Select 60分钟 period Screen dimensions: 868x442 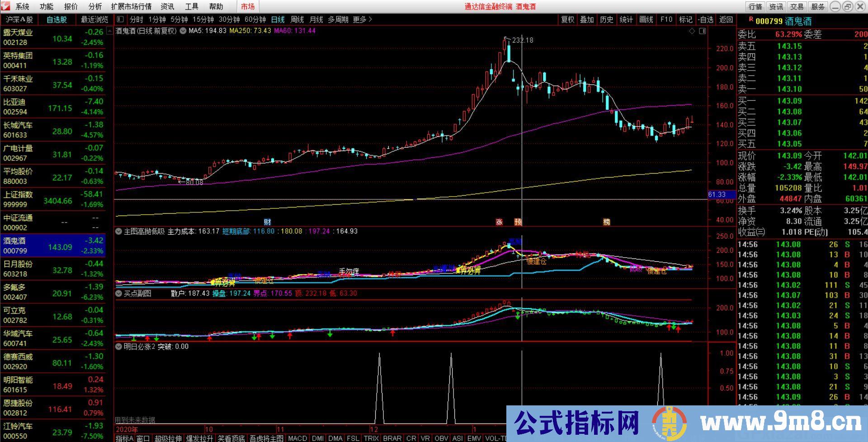point(255,19)
